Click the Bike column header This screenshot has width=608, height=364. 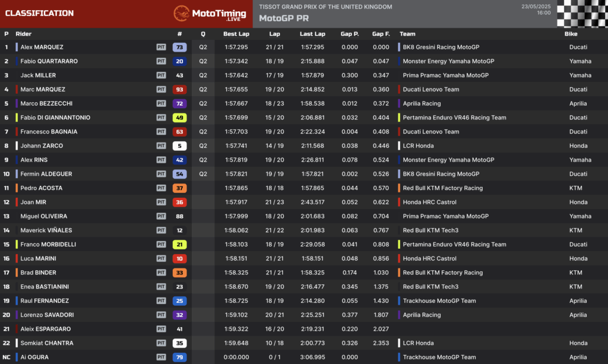(571, 34)
